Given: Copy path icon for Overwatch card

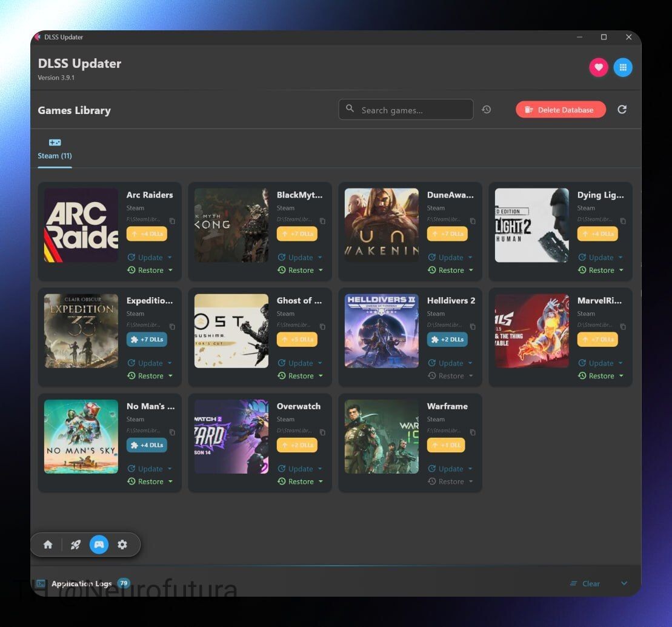Looking at the screenshot, I should [x=323, y=432].
